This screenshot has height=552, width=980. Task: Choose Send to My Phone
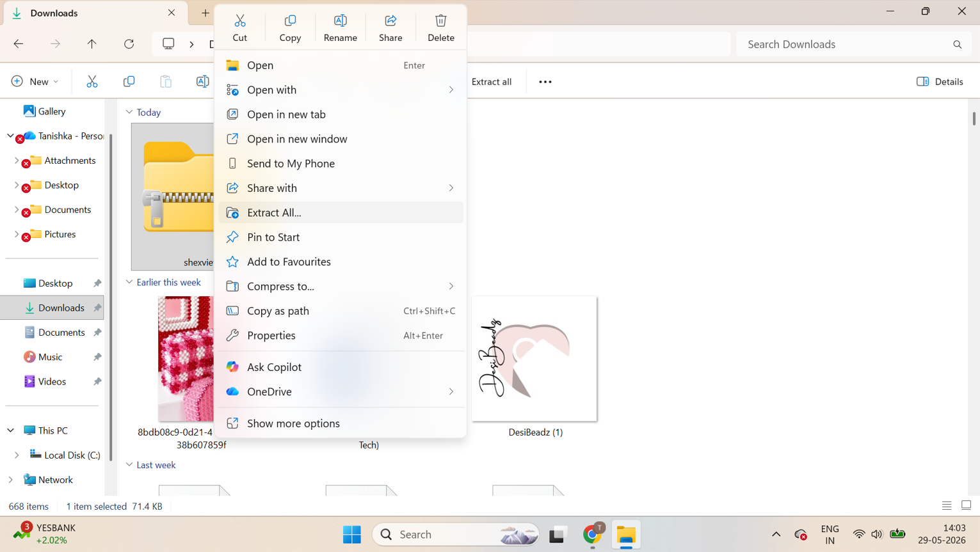pos(341,163)
